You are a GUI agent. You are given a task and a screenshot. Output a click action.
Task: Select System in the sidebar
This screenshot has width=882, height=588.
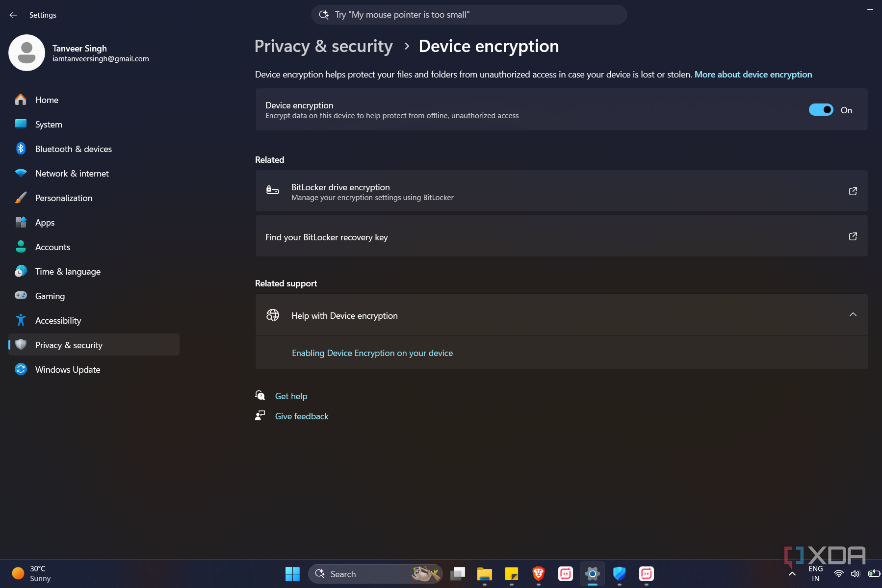tap(94, 124)
